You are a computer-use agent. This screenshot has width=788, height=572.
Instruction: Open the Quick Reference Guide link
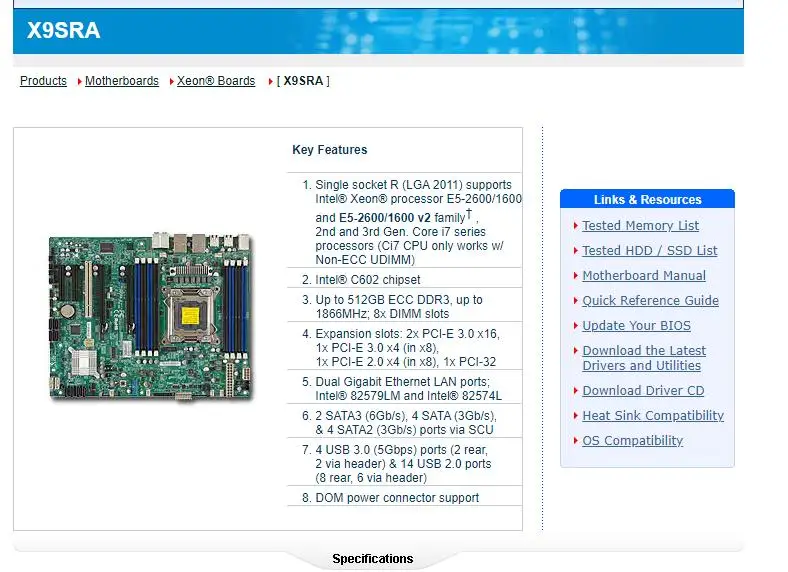pyautogui.click(x=650, y=301)
